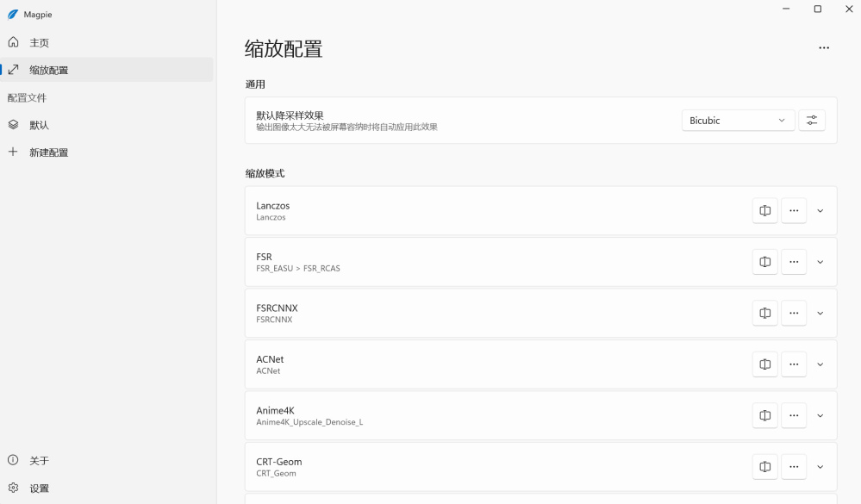
Task: Click the 缩放模式 section heading
Action: 265,173
